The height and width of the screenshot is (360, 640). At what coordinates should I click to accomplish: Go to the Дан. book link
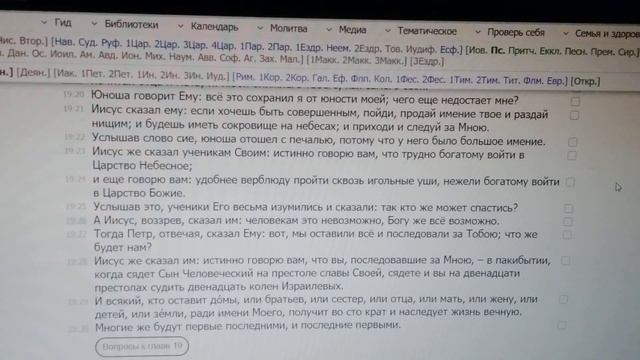(x=17, y=53)
